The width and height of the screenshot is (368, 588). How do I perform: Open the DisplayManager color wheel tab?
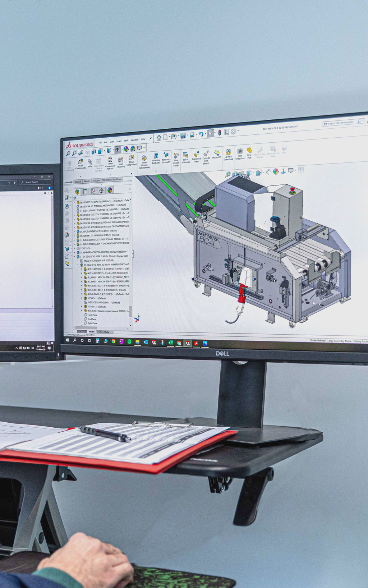(110, 190)
